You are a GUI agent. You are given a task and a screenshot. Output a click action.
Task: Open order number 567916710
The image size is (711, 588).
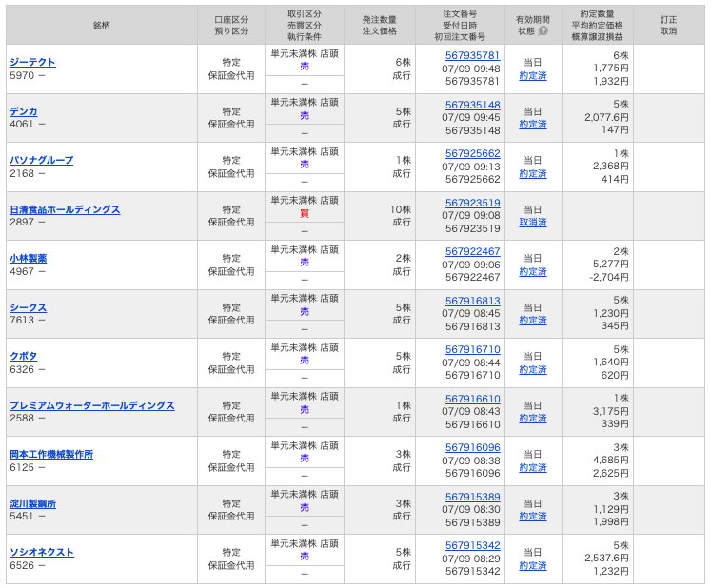[x=472, y=349]
